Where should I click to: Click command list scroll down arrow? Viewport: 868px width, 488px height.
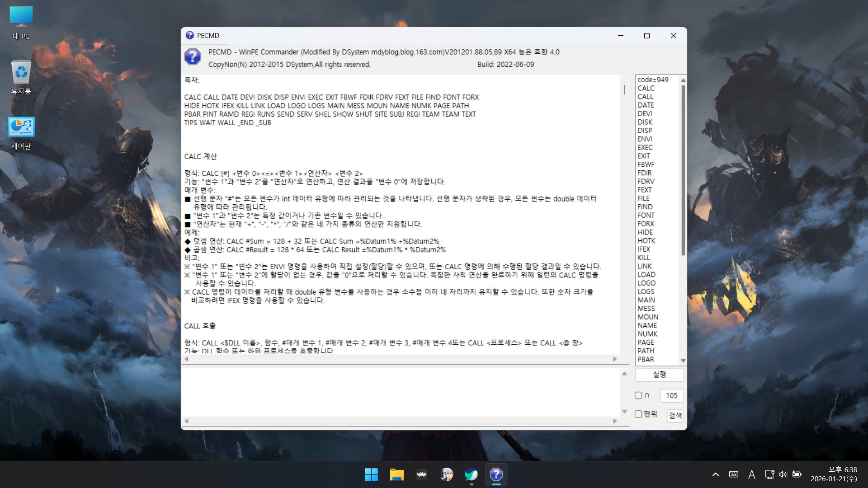tap(683, 360)
